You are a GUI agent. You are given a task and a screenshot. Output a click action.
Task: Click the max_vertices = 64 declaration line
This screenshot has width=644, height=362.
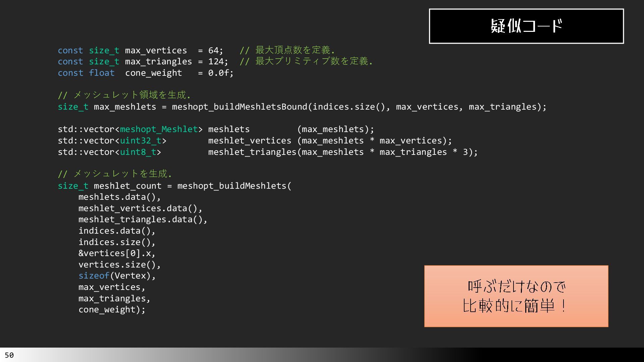(140, 51)
